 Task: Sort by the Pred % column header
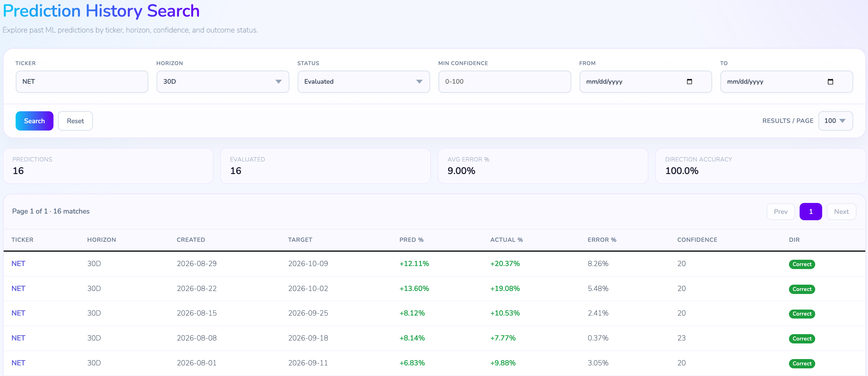(x=411, y=240)
